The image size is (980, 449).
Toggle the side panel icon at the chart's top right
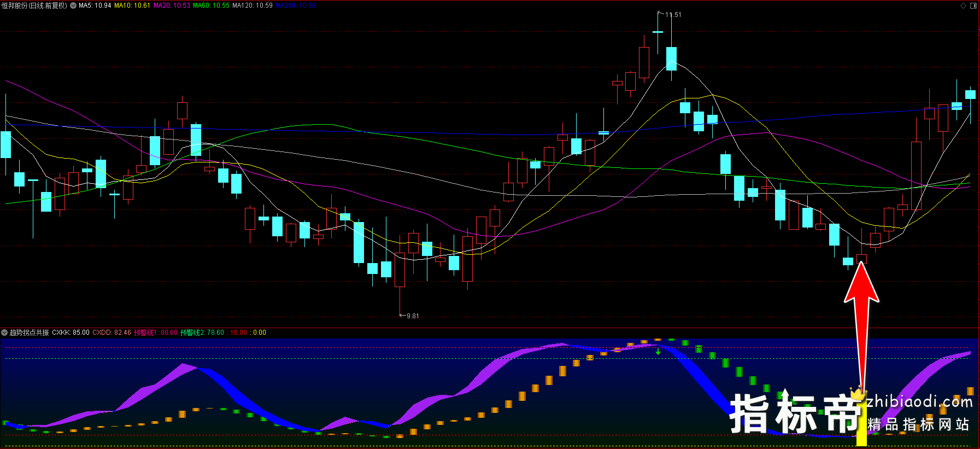pos(973,5)
